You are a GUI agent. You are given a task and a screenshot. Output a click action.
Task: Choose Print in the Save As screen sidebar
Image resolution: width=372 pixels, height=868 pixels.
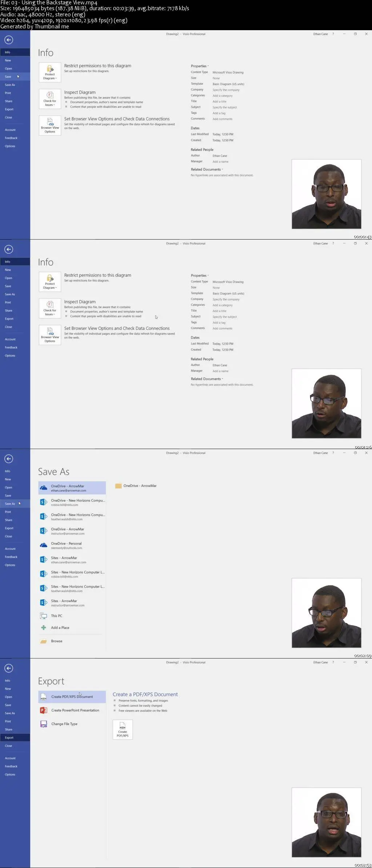[15, 512]
